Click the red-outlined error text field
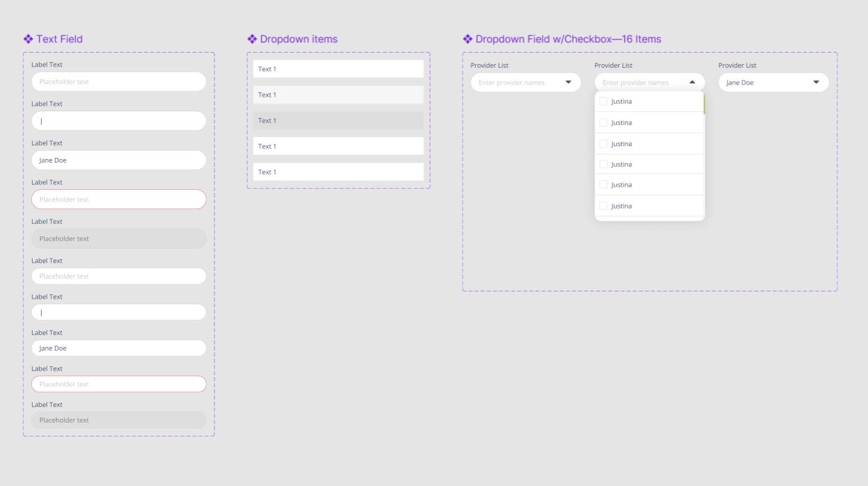This screenshot has width=868, height=486. (118, 199)
